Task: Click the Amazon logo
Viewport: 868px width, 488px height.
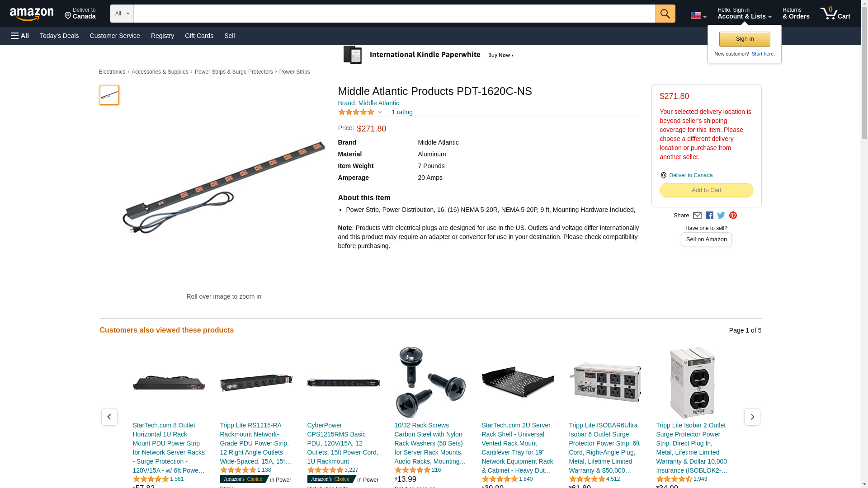Action: 32,14
